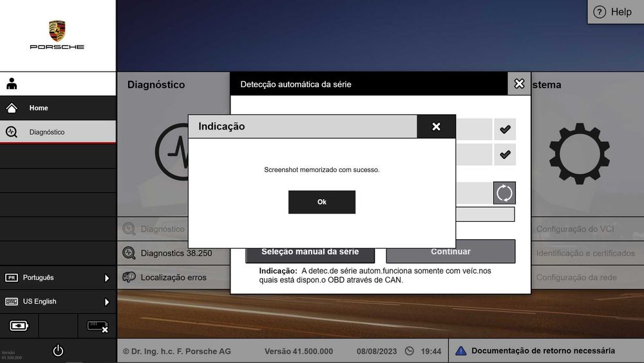Click the Porsche crest logo

click(x=57, y=31)
